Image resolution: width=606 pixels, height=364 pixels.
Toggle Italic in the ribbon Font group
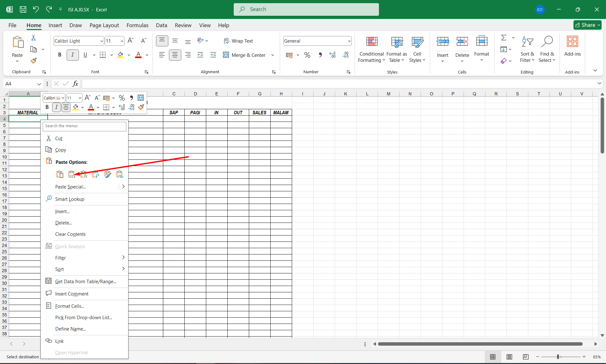point(73,55)
